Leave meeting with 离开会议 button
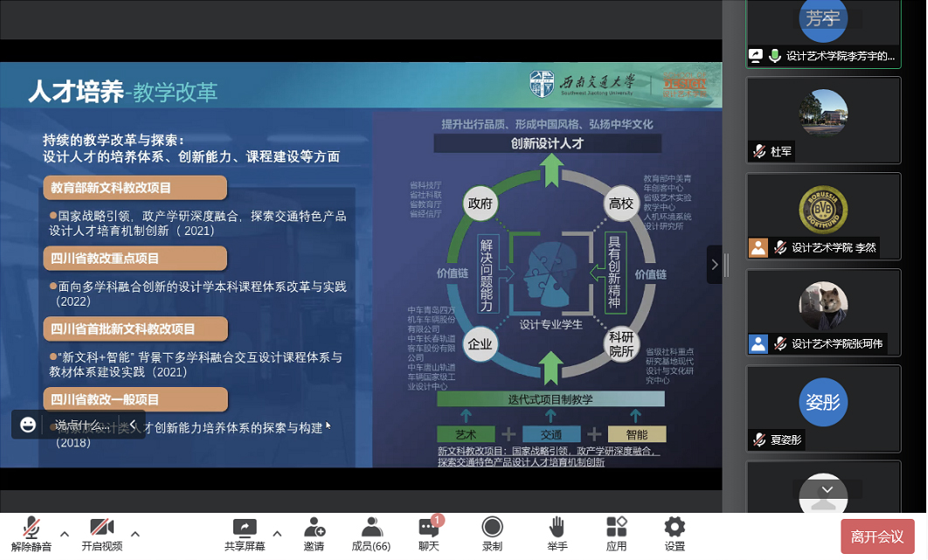 (x=877, y=536)
